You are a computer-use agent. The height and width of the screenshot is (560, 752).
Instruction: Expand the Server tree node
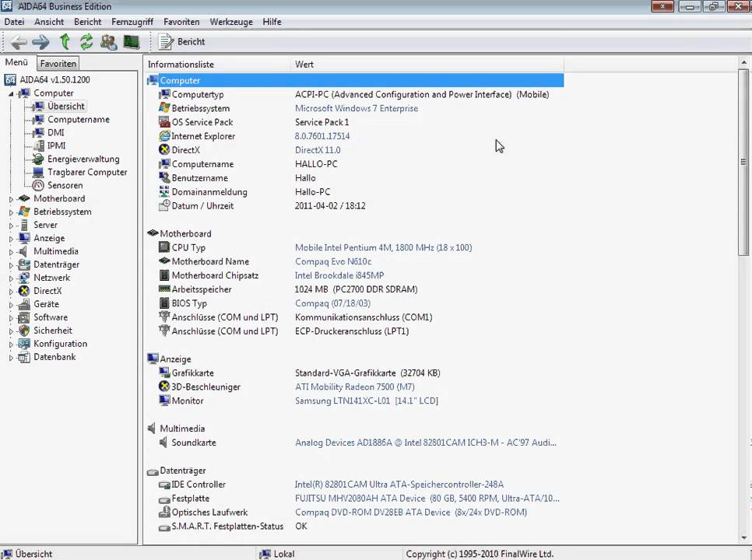11,226
